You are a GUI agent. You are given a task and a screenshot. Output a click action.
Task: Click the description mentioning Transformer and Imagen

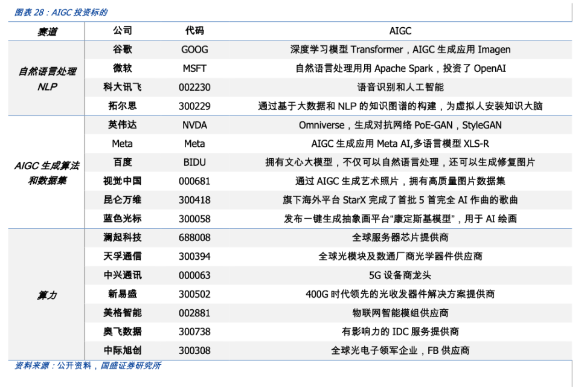(x=400, y=50)
